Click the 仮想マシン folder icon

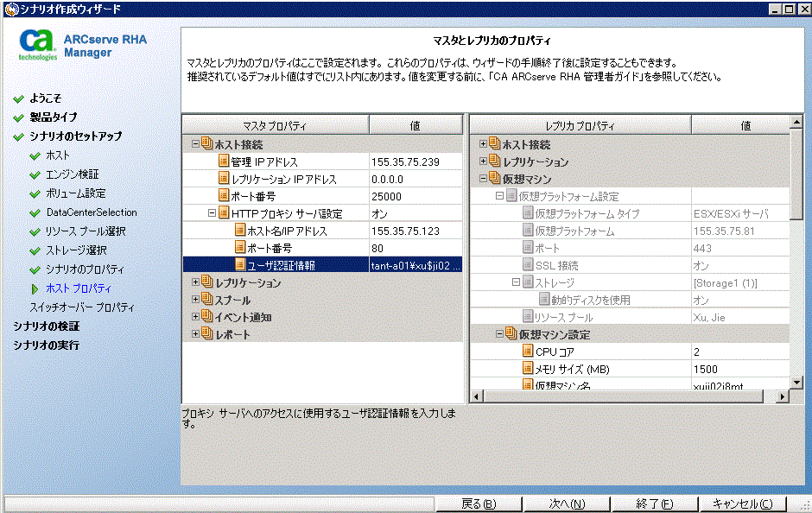495,178
